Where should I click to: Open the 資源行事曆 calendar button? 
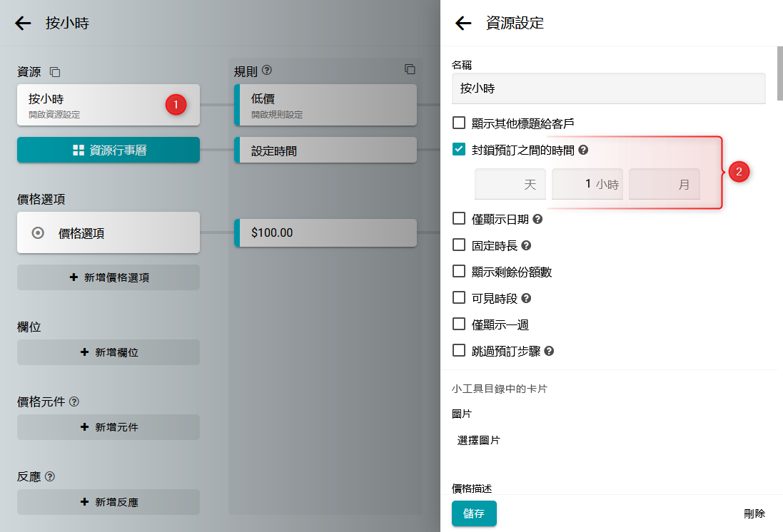108,150
